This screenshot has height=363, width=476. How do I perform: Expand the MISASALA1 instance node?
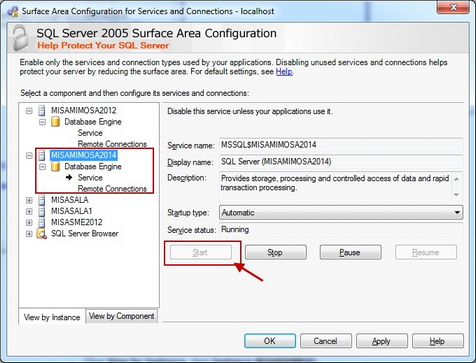29,211
